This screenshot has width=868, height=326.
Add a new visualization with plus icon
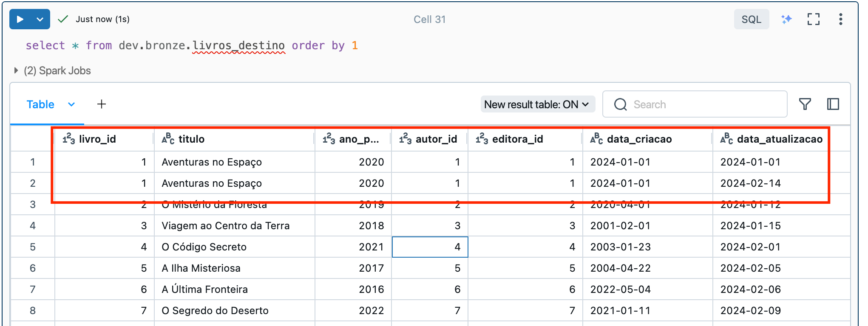102,104
